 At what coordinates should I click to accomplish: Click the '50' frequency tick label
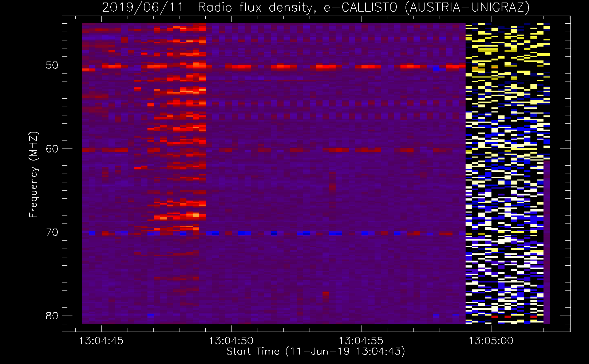pos(52,65)
